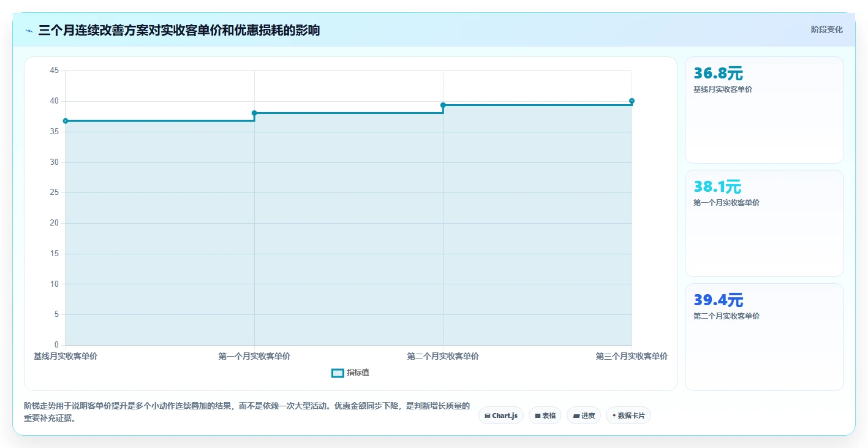Click the y-axis value 5
This screenshot has width=868, height=448.
[x=56, y=314]
